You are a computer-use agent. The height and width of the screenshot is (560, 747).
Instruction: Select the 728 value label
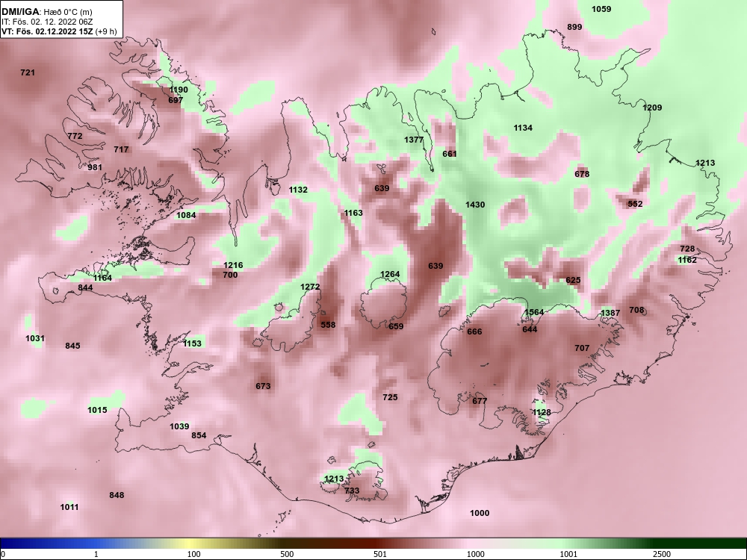coord(687,249)
